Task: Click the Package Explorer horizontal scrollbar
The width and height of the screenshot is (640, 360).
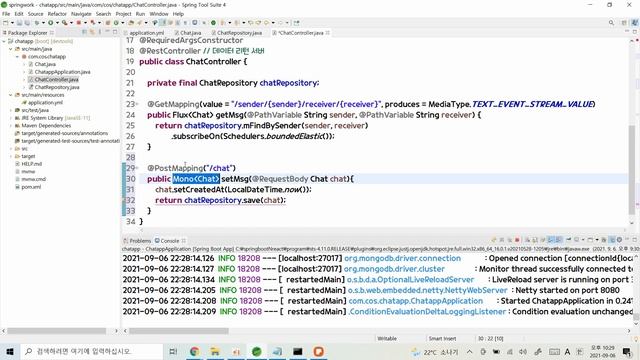Action: [57, 331]
